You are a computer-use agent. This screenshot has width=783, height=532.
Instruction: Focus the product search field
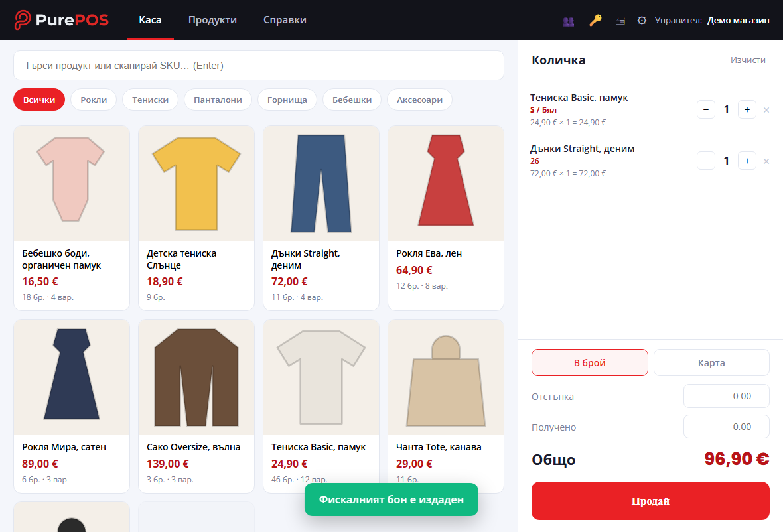259,66
